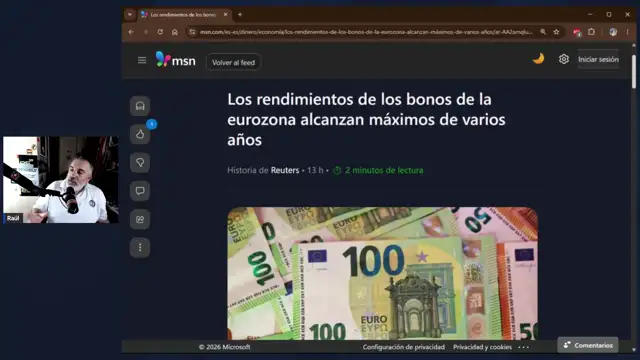640x360 pixels.
Task: Click the article headline text
Action: click(366, 119)
